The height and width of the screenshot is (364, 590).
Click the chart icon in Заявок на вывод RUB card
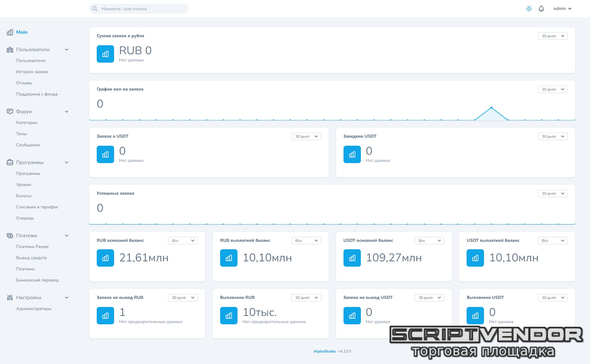tap(105, 316)
